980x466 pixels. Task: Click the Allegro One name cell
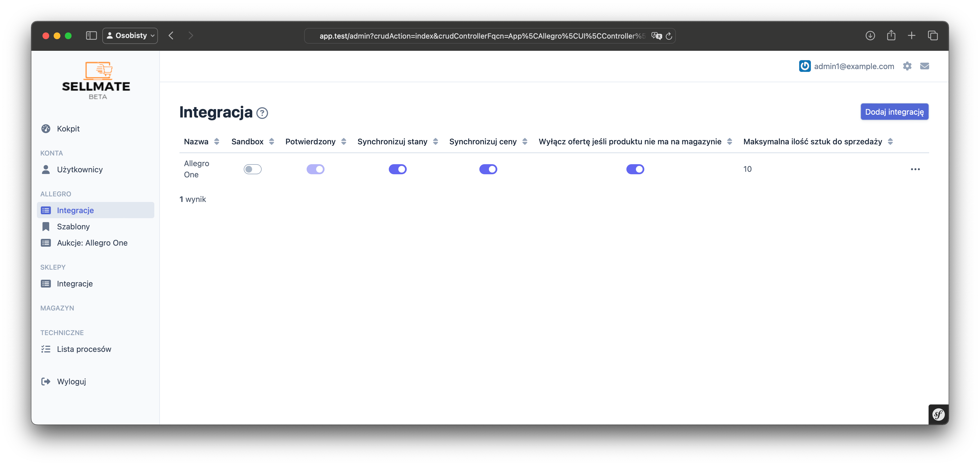(196, 169)
